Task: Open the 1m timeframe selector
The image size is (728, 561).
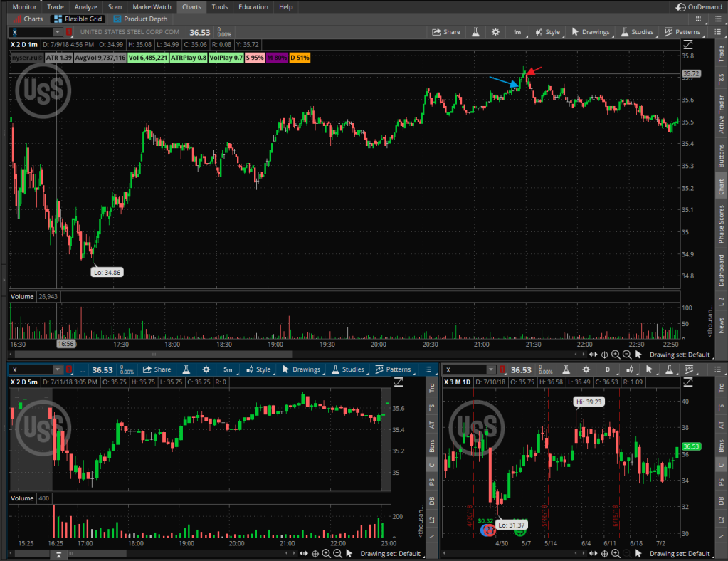Action: [x=517, y=32]
